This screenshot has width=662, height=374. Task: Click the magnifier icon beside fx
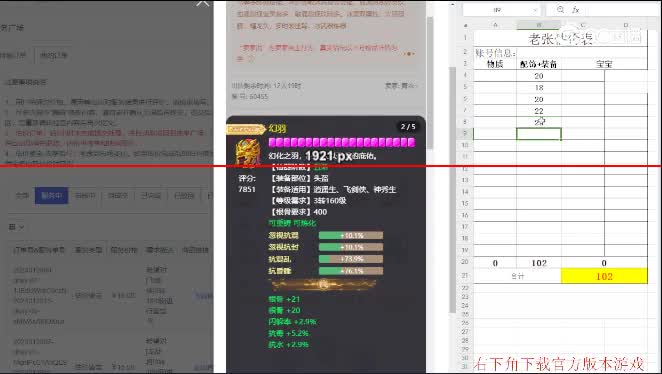tap(560, 9)
